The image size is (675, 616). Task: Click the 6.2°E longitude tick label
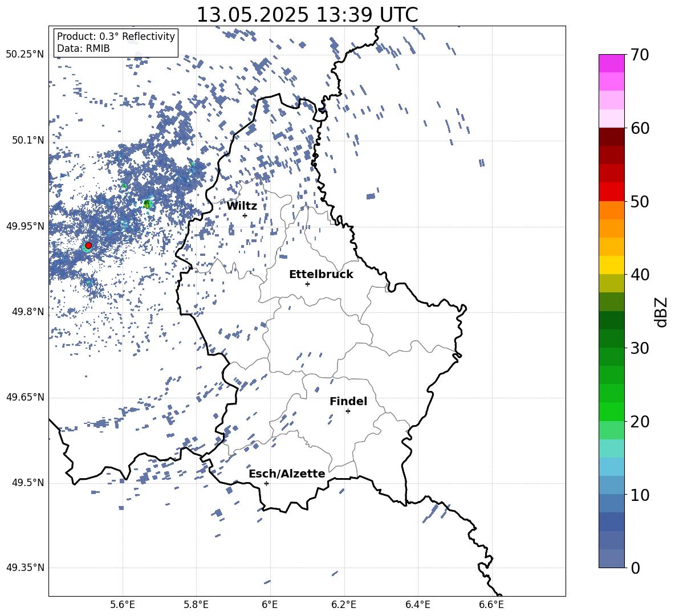coord(344,605)
